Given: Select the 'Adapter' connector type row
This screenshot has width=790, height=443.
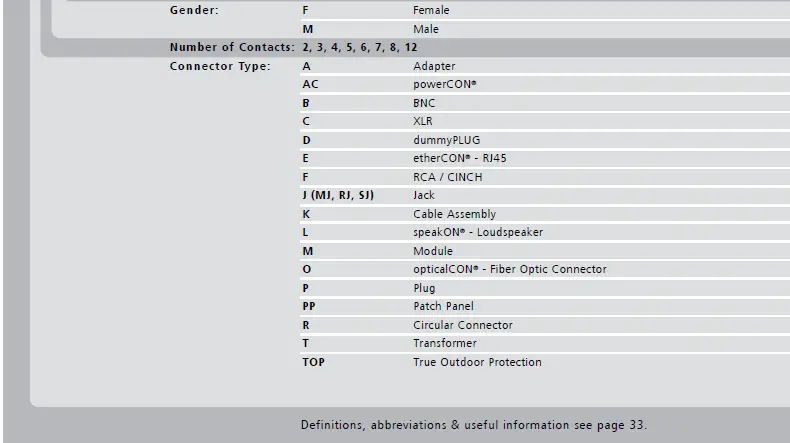Looking at the screenshot, I should click(434, 66).
